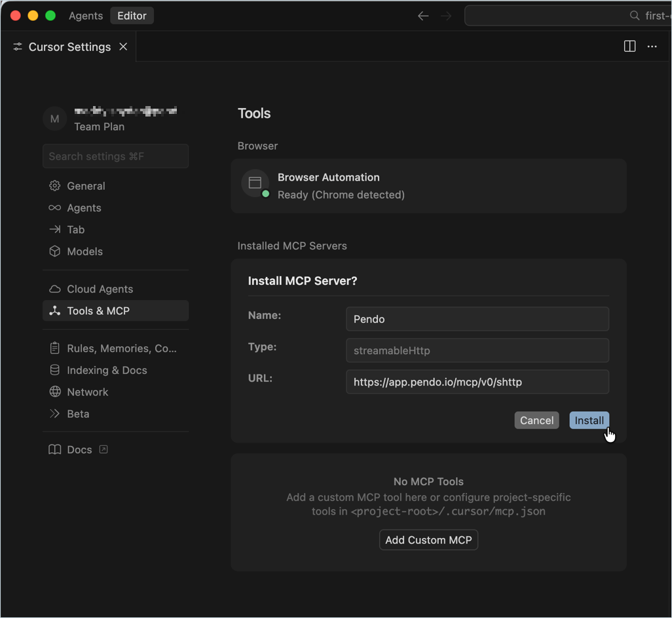The image size is (672, 618).
Task: Open Models settings section
Action: [116, 251]
